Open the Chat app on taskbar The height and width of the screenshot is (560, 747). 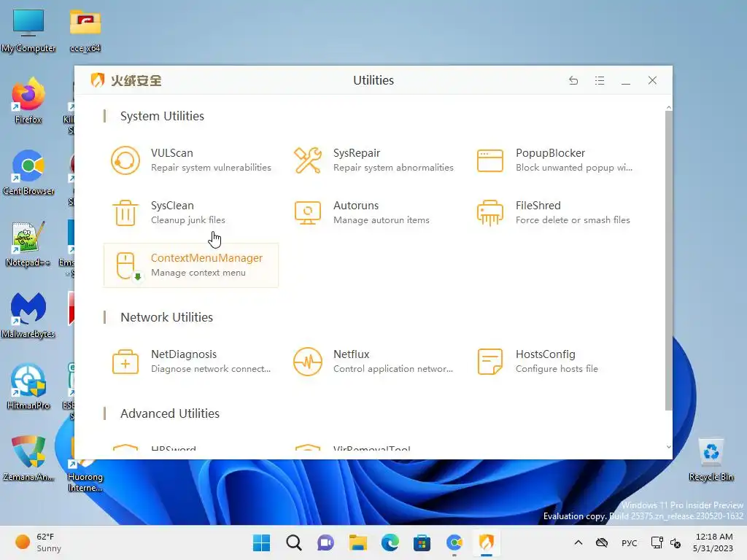tap(326, 542)
